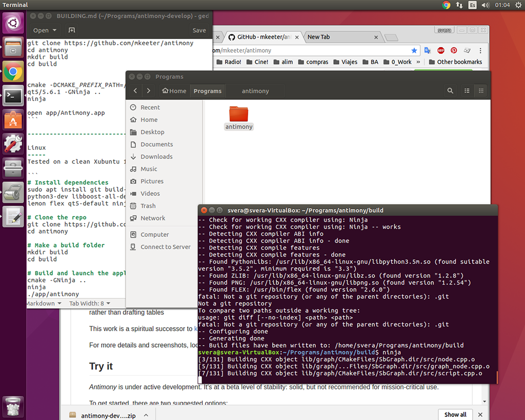Open the gedit Open dropdown

pos(45,30)
